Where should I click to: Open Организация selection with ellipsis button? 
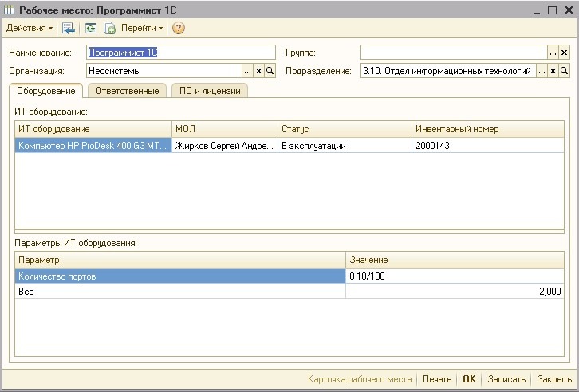point(248,71)
